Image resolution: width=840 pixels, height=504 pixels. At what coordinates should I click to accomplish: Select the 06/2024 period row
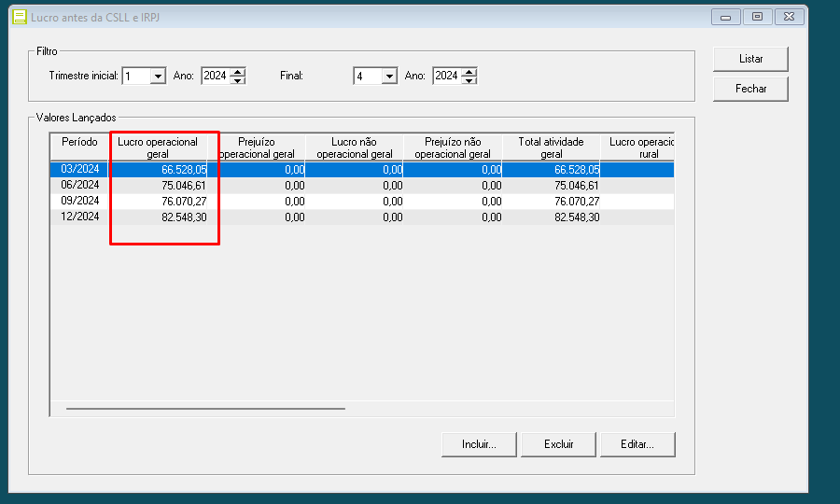(x=80, y=186)
